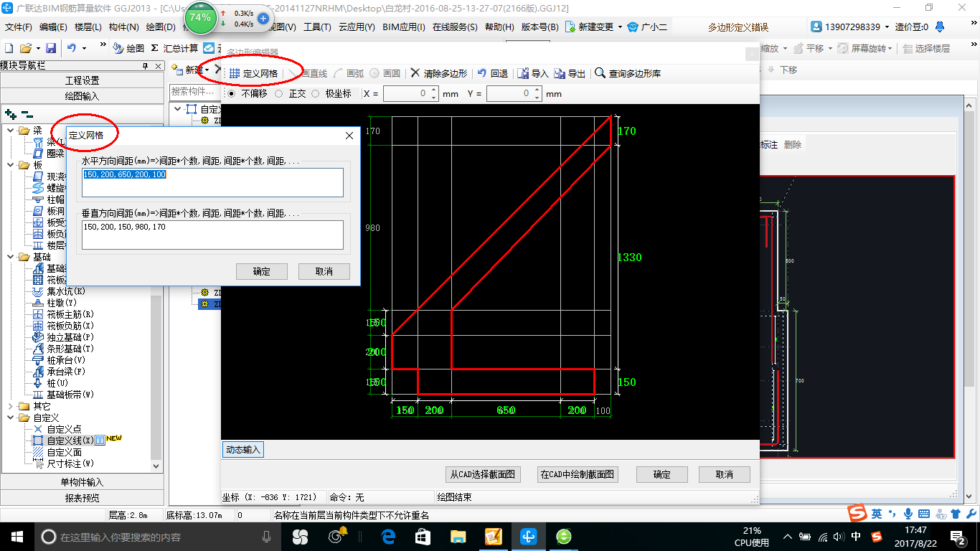This screenshot has height=551, width=980.
Task: Click 回退 undo in polygon editor
Action: (492, 73)
